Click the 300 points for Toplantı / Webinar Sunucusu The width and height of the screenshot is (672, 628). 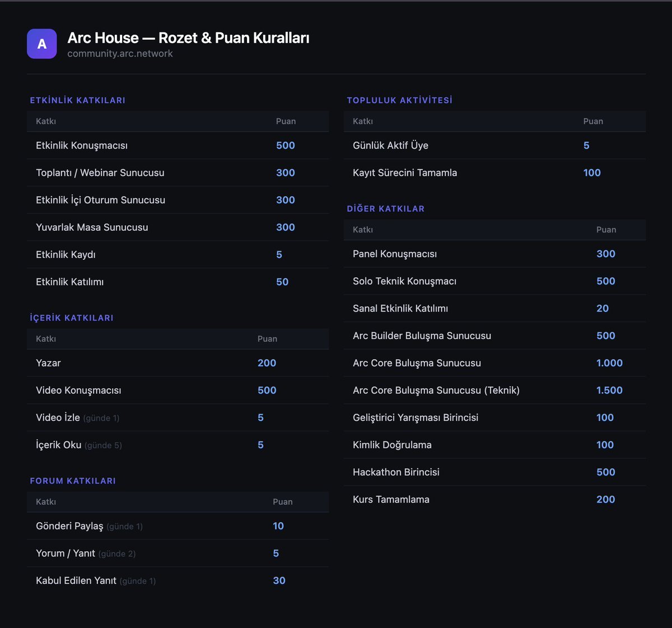coord(286,173)
